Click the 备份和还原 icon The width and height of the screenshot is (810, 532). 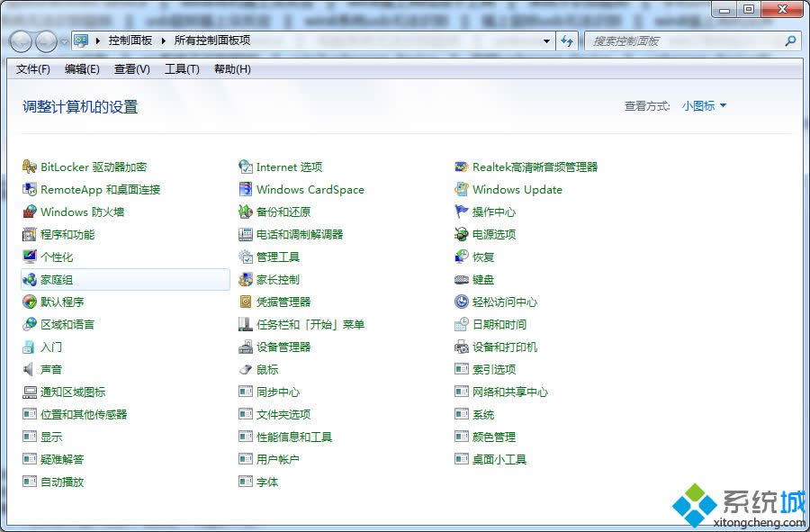tap(246, 212)
